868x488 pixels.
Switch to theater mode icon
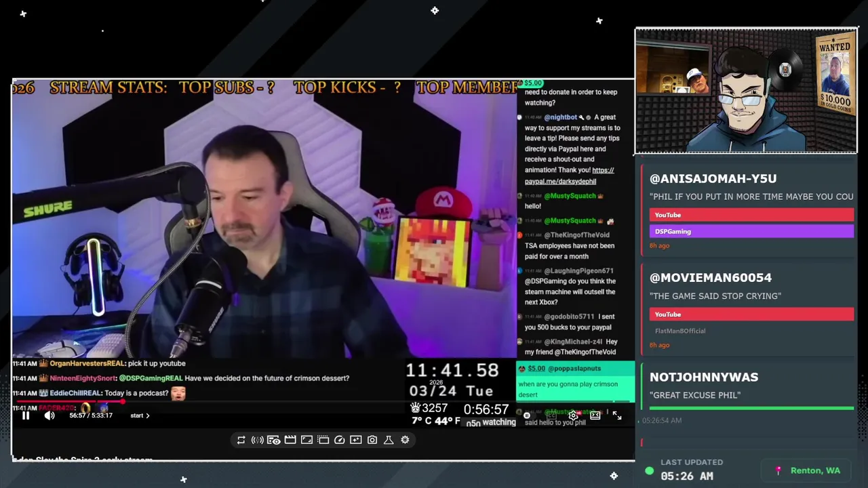pos(595,415)
